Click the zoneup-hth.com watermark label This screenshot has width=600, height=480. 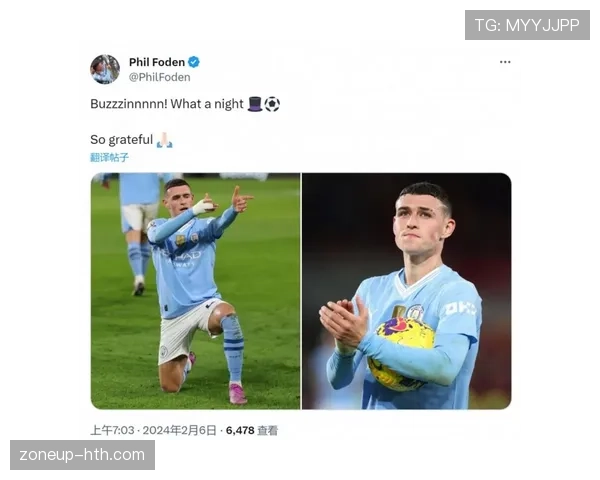pos(82,455)
